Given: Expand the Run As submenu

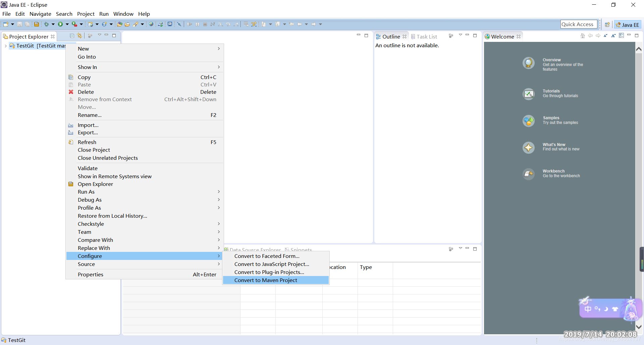Looking at the screenshot, I should coord(219,192).
